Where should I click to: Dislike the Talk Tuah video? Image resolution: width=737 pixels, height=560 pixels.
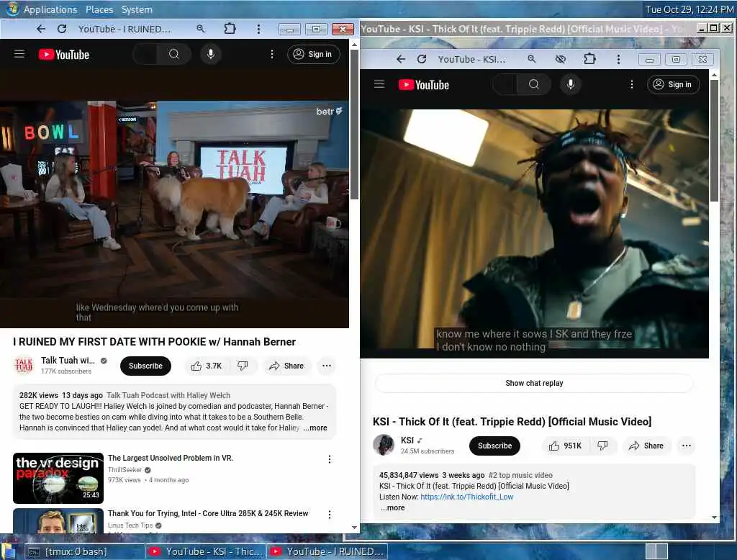click(243, 366)
